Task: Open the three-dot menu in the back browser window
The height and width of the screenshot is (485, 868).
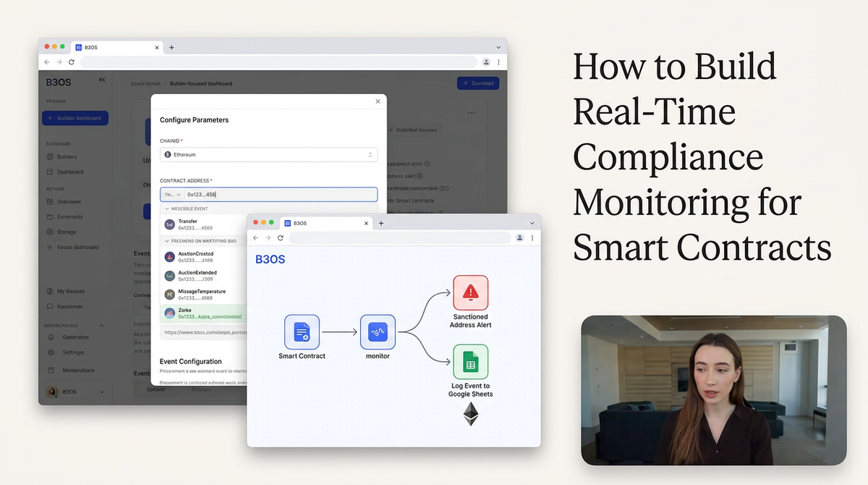Action: (x=498, y=62)
